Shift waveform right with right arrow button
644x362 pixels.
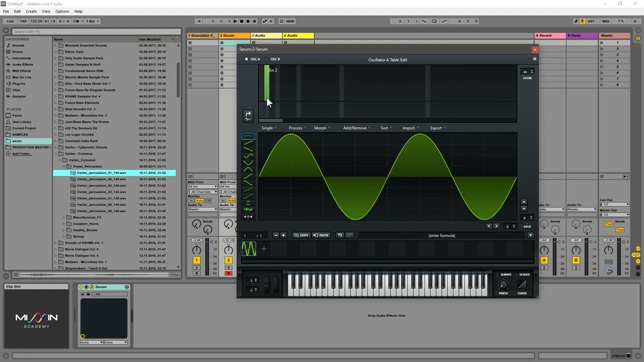(496, 226)
